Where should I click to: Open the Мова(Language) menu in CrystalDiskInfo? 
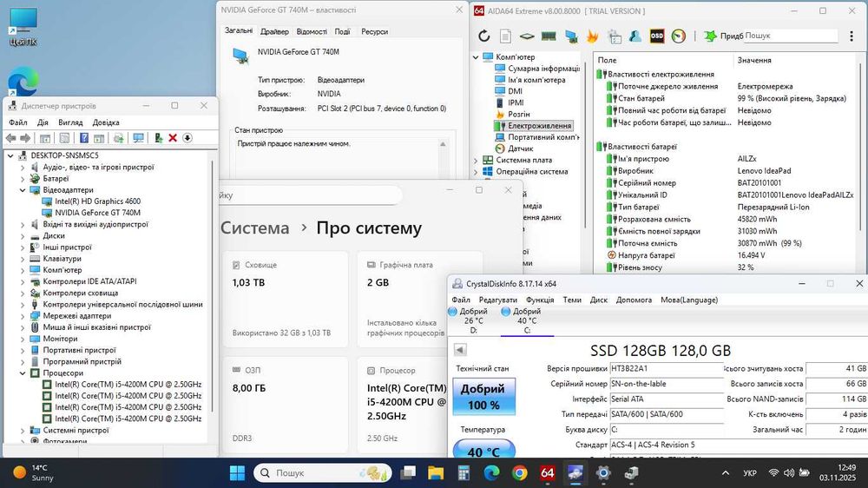click(689, 300)
